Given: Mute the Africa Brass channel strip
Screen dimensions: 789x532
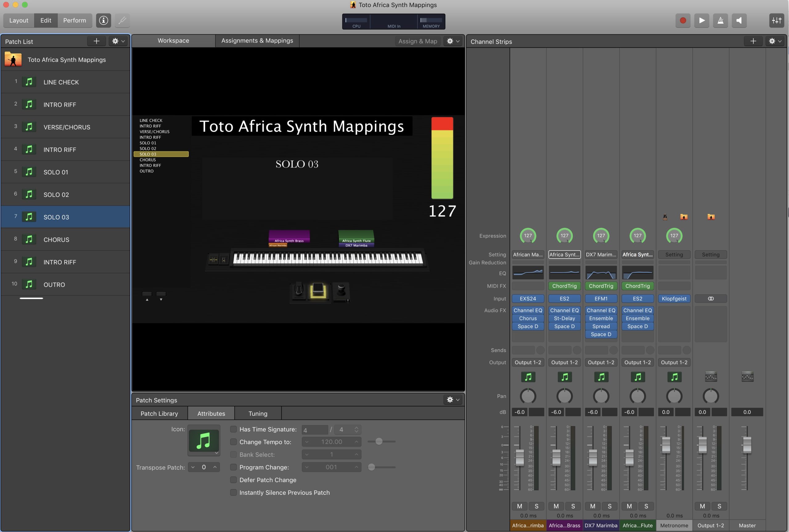Looking at the screenshot, I should [x=556, y=506].
